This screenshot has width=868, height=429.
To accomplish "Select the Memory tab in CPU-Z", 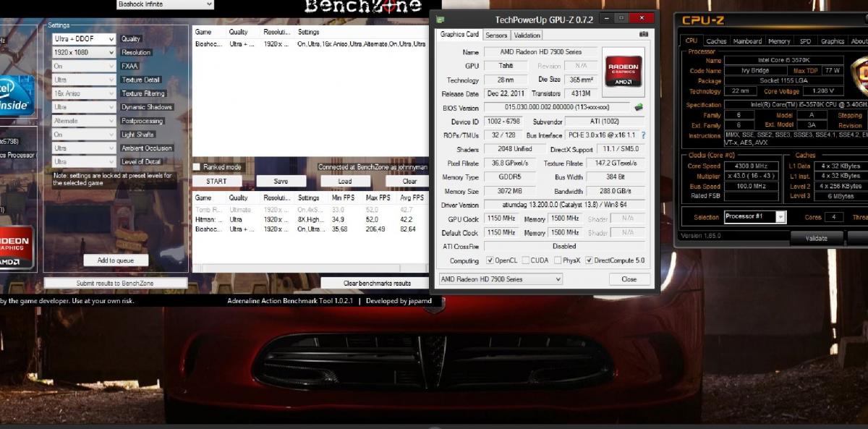I will pyautogui.click(x=779, y=41).
